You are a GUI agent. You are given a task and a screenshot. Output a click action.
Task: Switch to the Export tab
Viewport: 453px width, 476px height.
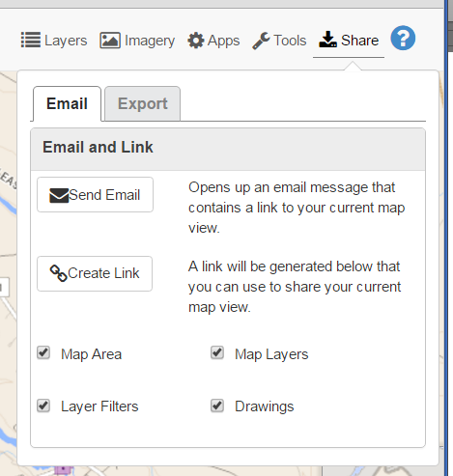pos(142,103)
